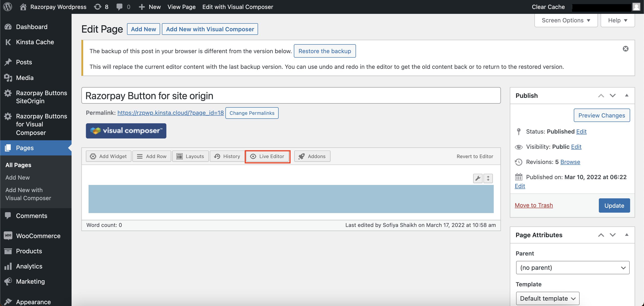Click Restore the backup button
The image size is (644, 306).
pyautogui.click(x=324, y=50)
